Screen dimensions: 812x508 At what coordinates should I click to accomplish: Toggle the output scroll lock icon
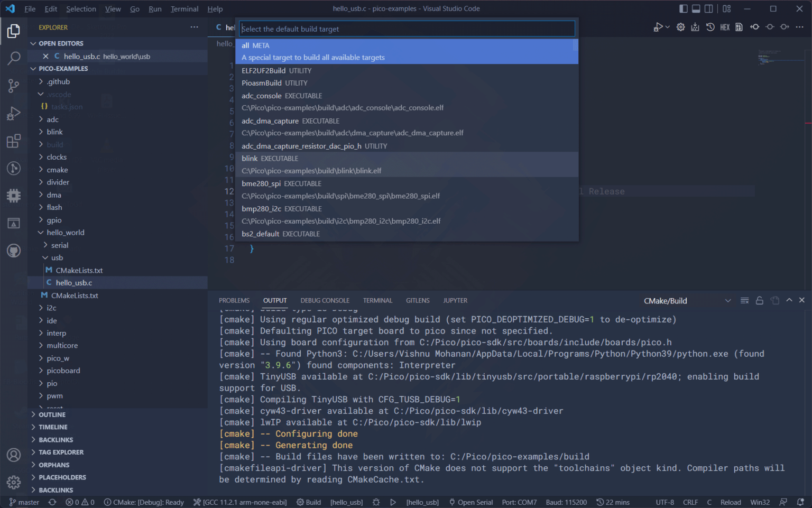[759, 301]
